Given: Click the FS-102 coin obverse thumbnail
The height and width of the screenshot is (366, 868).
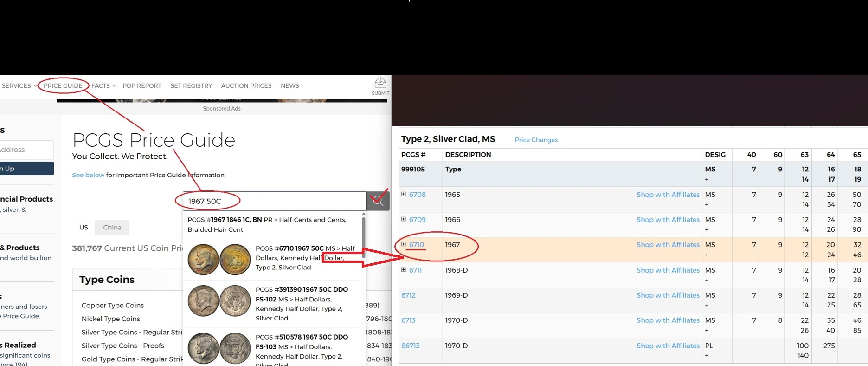Looking at the screenshot, I should pos(203,301).
